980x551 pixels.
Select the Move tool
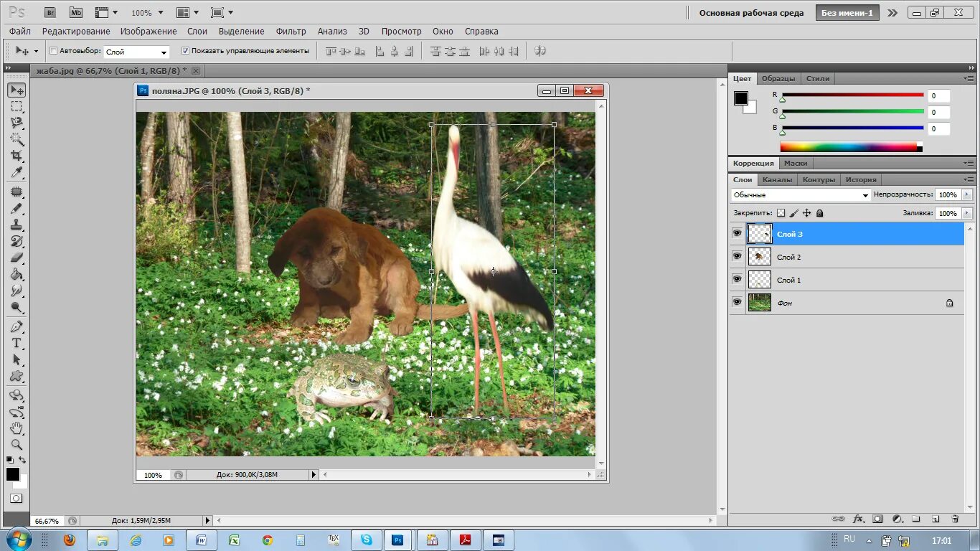click(18, 89)
